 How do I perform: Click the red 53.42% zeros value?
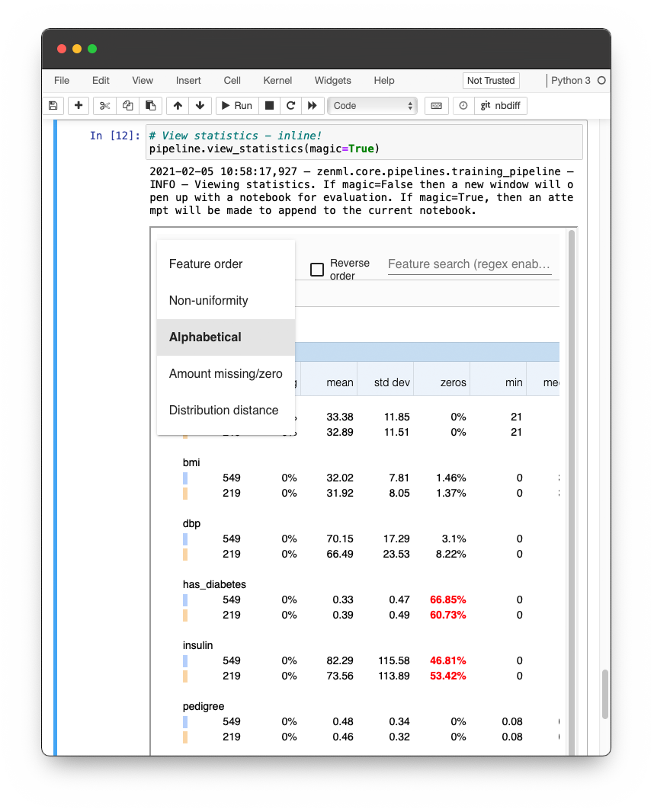[x=447, y=676]
